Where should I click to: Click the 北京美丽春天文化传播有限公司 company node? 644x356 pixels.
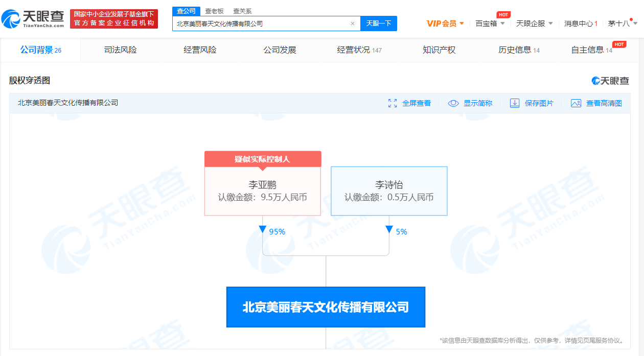pyautogui.click(x=326, y=307)
